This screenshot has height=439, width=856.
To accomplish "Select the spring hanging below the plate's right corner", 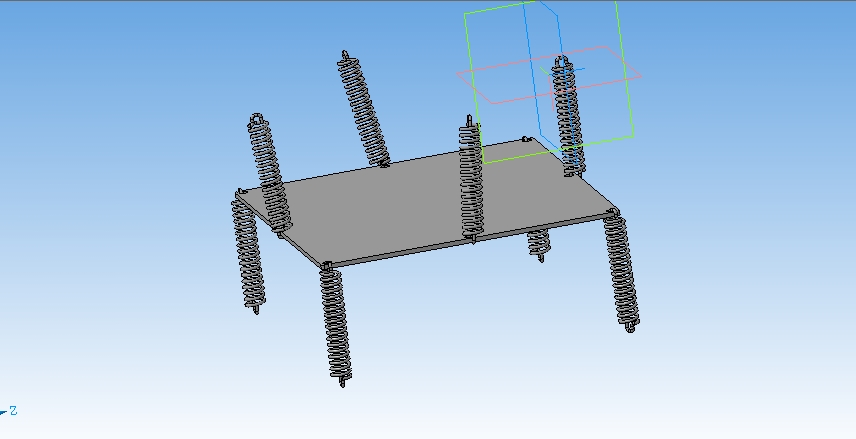I will [622, 272].
